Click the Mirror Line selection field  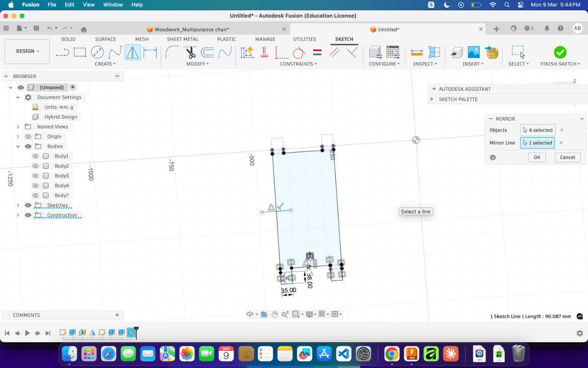pos(538,143)
